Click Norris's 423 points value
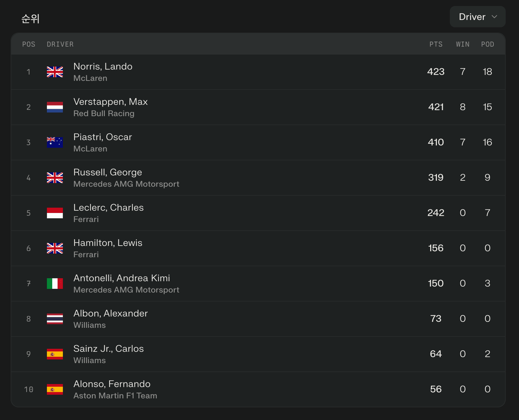519x420 pixels. [x=436, y=72]
